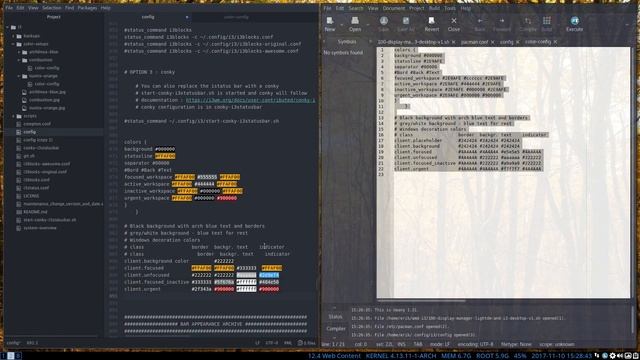Select the Status message tab
This screenshot has height=360, width=640.
[336, 316]
